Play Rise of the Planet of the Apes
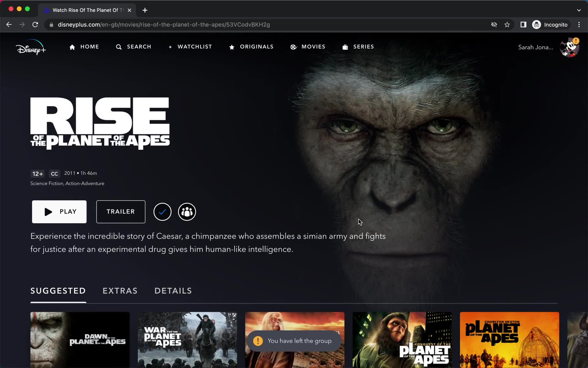588x368 pixels. (x=59, y=212)
